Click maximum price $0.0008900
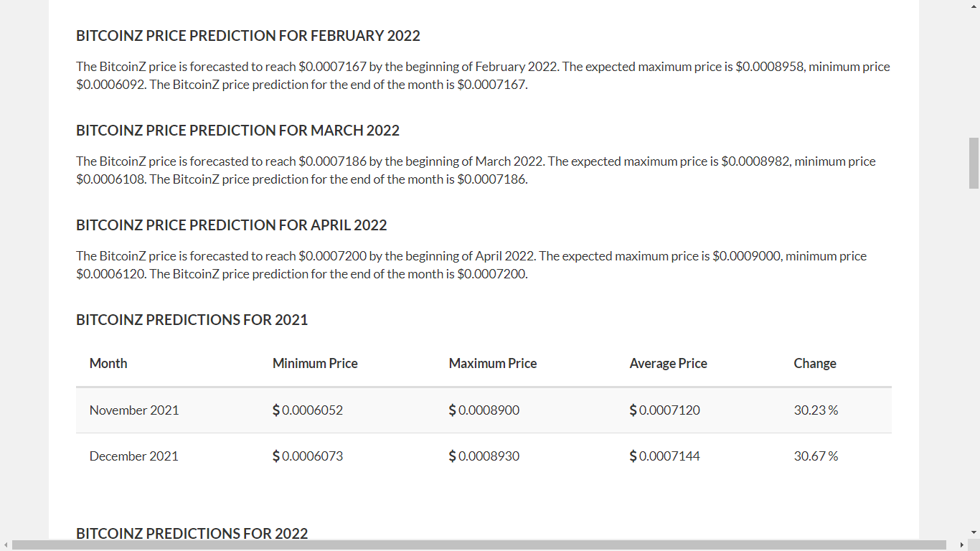980x551 pixels. pyautogui.click(x=484, y=410)
